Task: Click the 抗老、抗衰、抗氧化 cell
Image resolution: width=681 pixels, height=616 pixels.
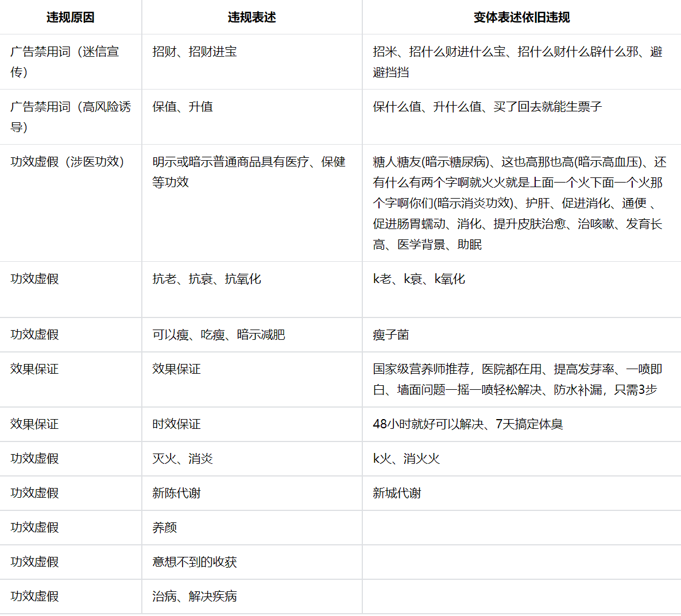Action: click(x=252, y=289)
